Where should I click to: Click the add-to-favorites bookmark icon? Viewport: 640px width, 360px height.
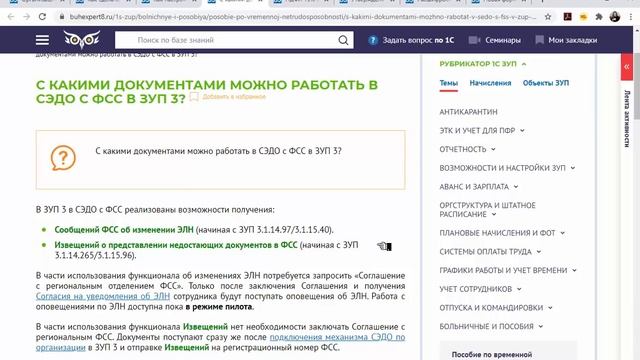pyautogui.click(x=194, y=97)
